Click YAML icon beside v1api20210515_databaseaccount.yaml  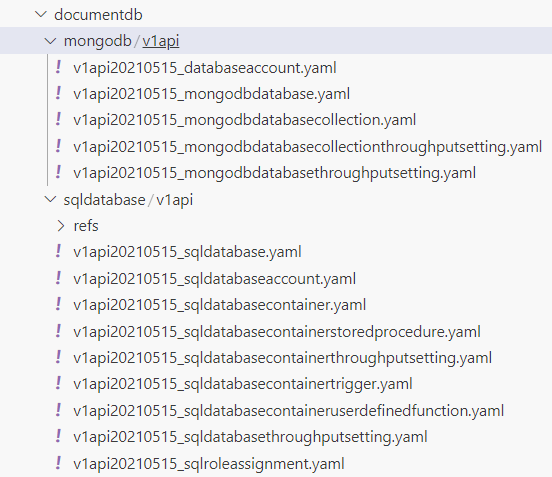click(58, 67)
